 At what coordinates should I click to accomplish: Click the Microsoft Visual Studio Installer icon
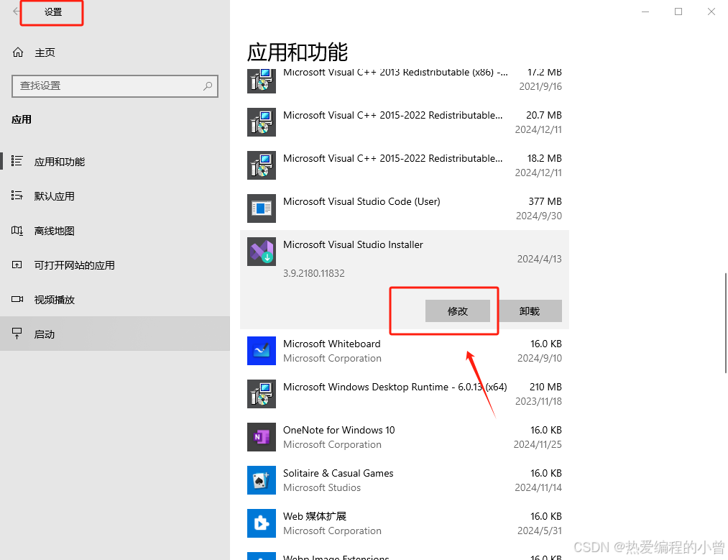click(261, 252)
